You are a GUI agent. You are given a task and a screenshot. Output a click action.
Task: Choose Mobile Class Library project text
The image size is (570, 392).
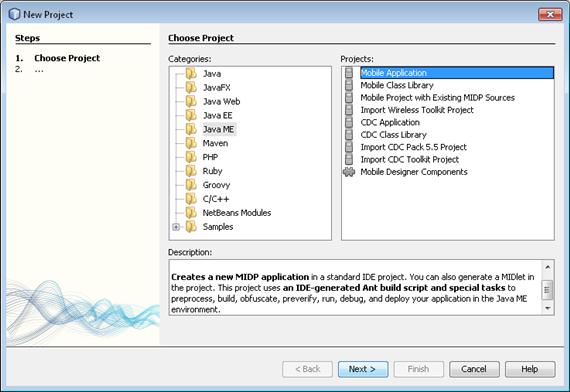coord(397,85)
